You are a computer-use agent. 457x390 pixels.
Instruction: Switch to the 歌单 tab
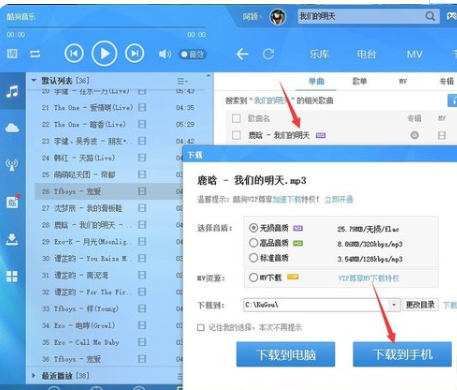(x=360, y=81)
